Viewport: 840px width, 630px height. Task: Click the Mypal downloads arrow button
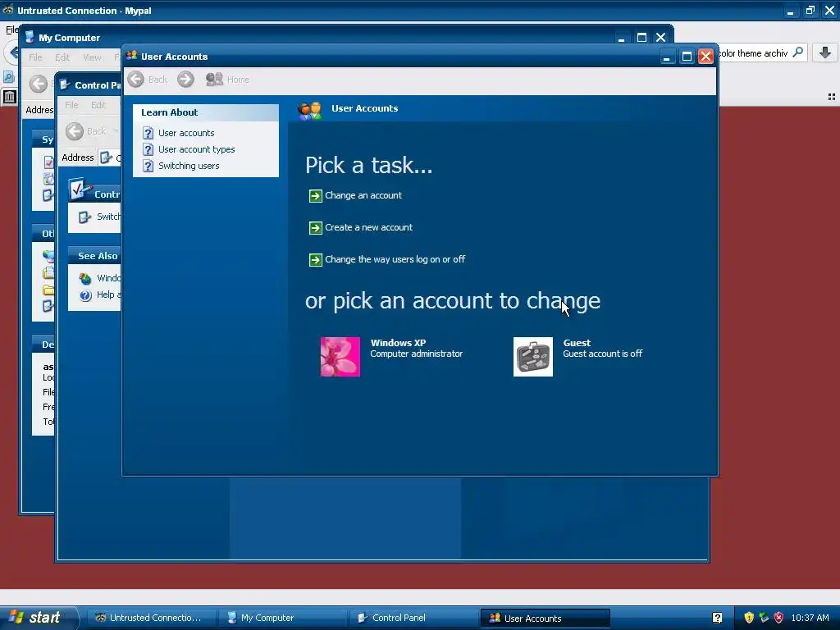click(x=825, y=52)
